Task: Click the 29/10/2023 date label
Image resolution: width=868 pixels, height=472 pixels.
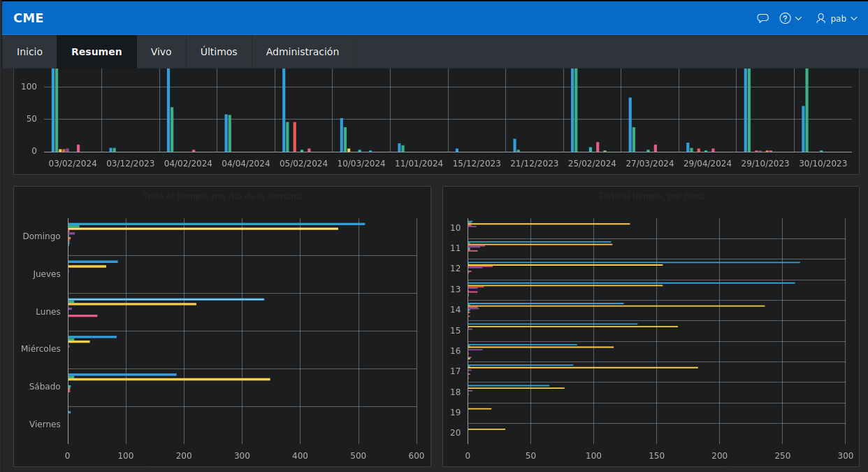Action: [x=765, y=163]
